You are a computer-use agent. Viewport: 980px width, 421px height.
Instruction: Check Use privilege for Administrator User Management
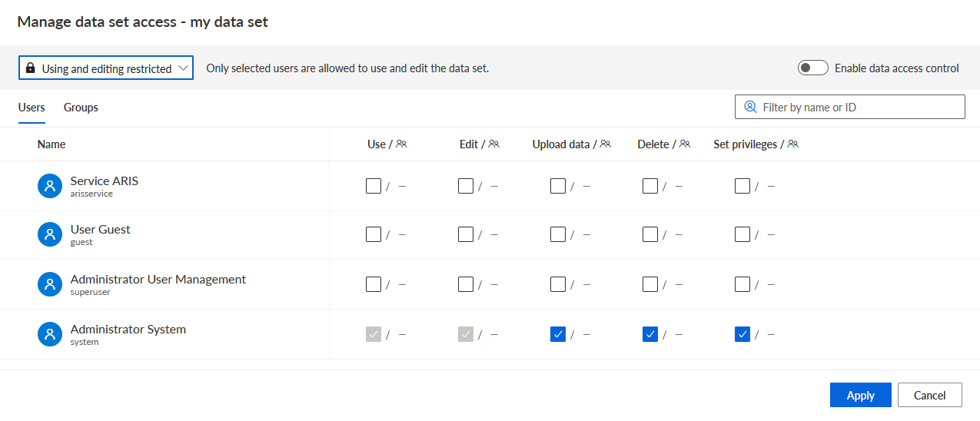pos(374,284)
